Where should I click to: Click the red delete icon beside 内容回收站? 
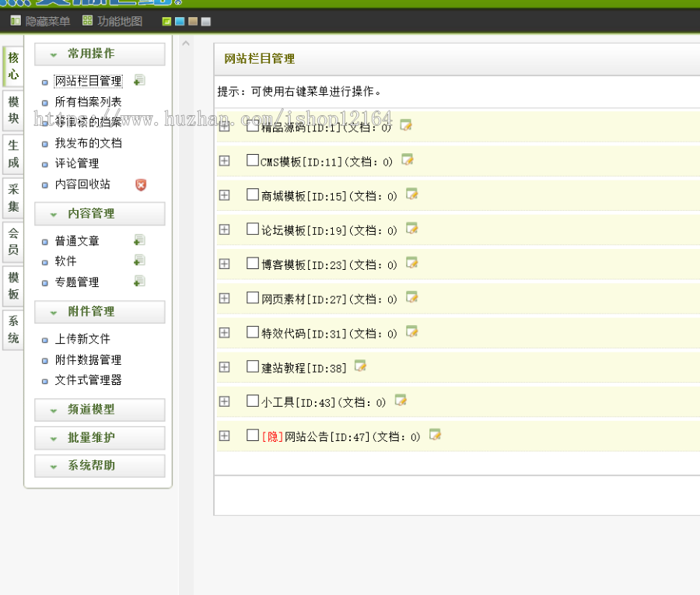pyautogui.click(x=139, y=184)
